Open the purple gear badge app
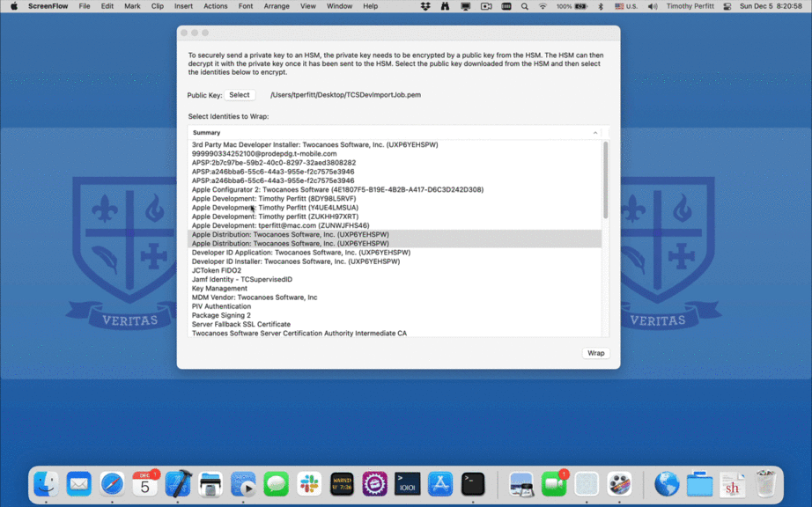Screen dimensions: 812x507 click(x=375, y=484)
